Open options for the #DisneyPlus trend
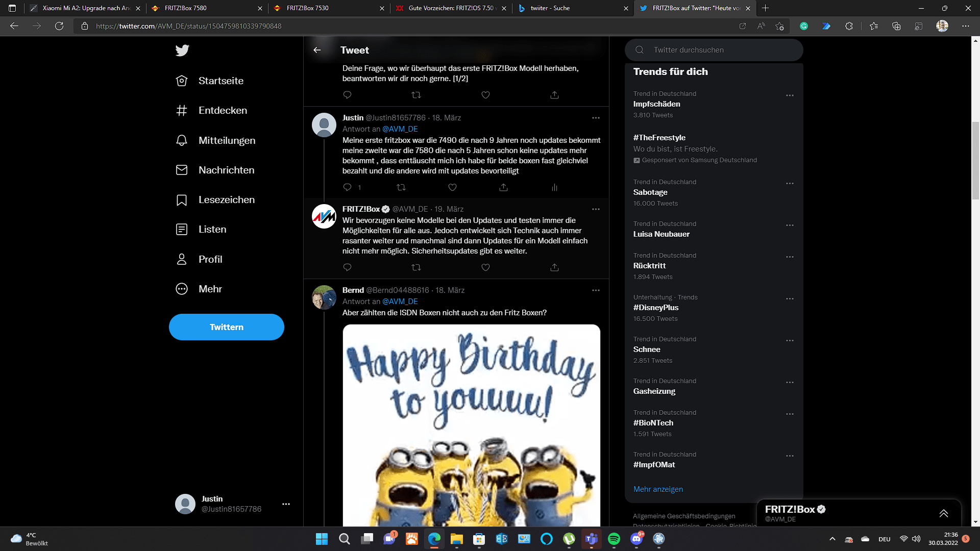This screenshot has height=551, width=980. point(790,299)
